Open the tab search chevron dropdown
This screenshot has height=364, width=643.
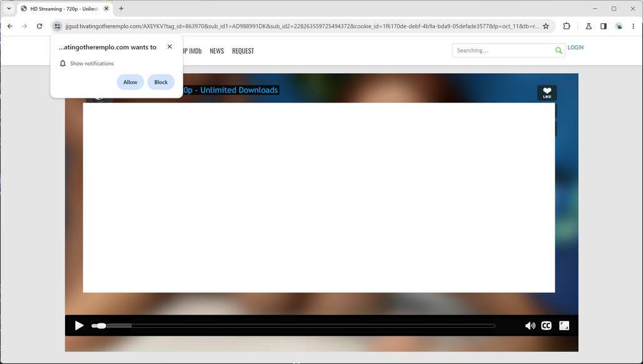coord(8,9)
